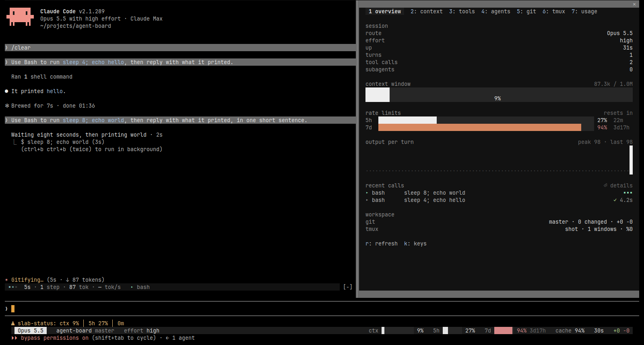Image resolution: width=644 pixels, height=345 pixels.
Task: Click the left-arrow icon before 1 agent
Action: (x=167, y=338)
